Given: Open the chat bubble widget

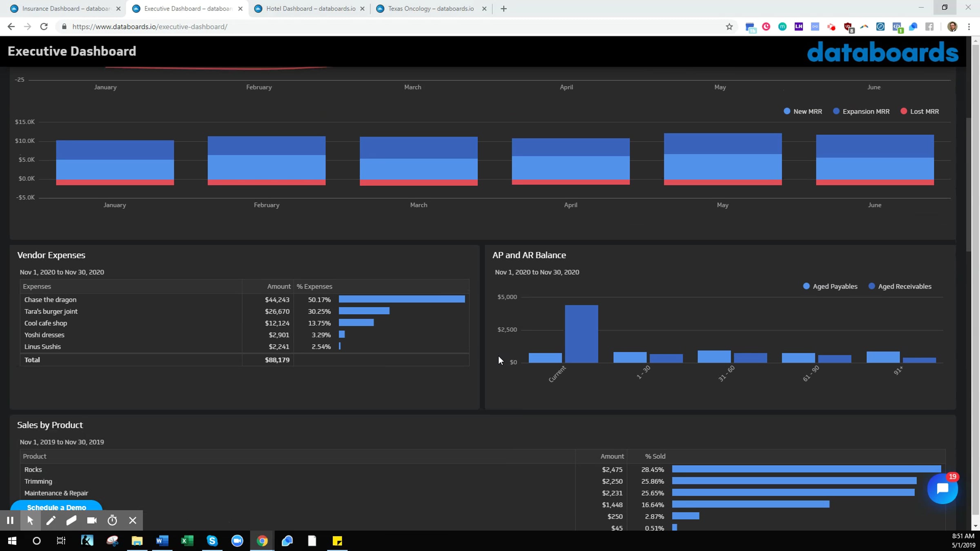Looking at the screenshot, I should click(x=942, y=489).
